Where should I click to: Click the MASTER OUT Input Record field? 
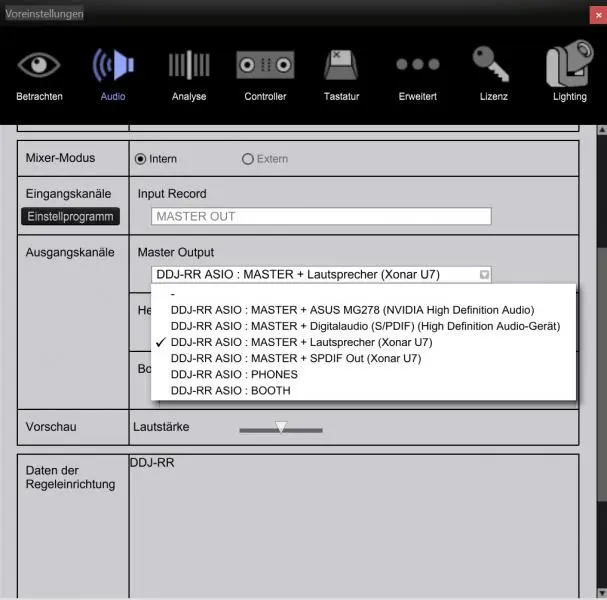pyautogui.click(x=321, y=216)
